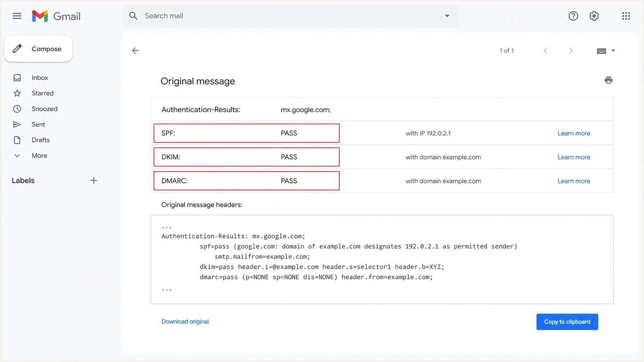Click the Drafts page icon in the sidebar
Viewport: 644px width, 362px height.
click(17, 140)
